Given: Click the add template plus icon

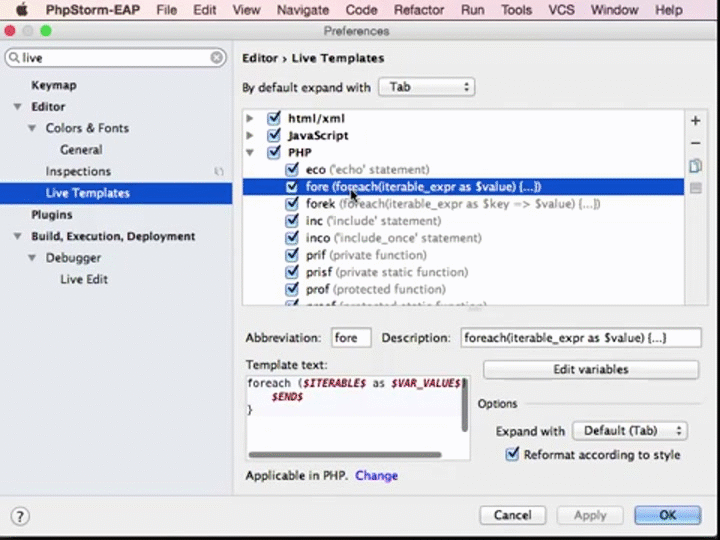Looking at the screenshot, I should pos(695,121).
